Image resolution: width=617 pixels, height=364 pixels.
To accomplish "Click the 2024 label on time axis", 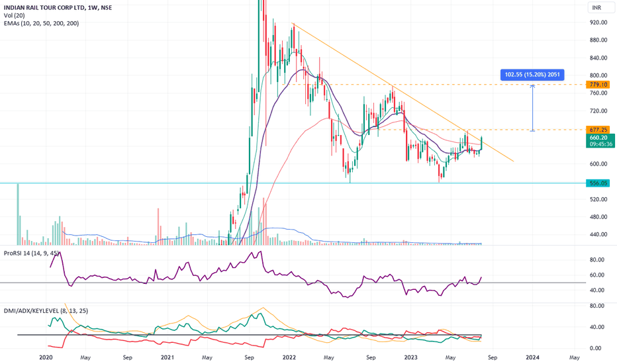I will pos(532,357).
